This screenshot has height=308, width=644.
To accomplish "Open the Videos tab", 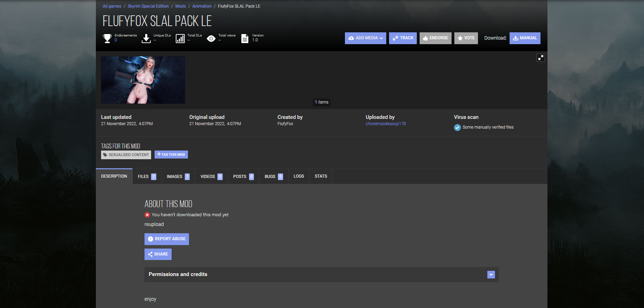I will coord(212,177).
